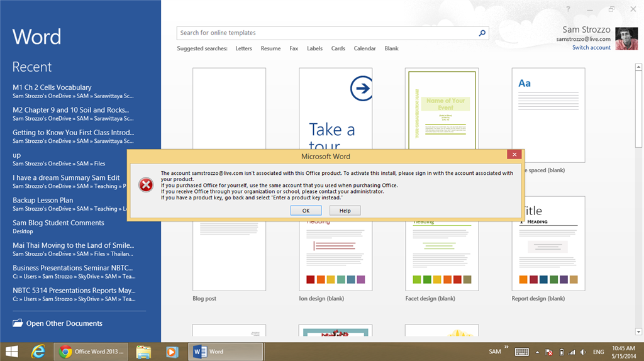
Task: Open recent document M1 Ch 2 Cells Vocabulary
Action: tap(52, 87)
